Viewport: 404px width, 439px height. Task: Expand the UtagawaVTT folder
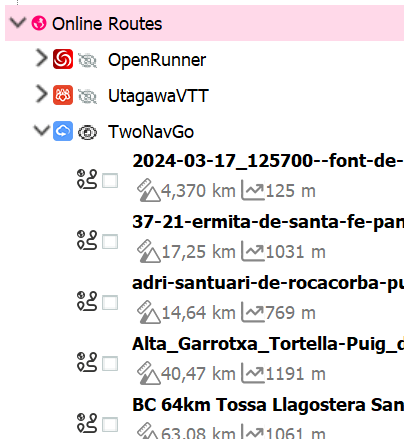click(x=42, y=94)
